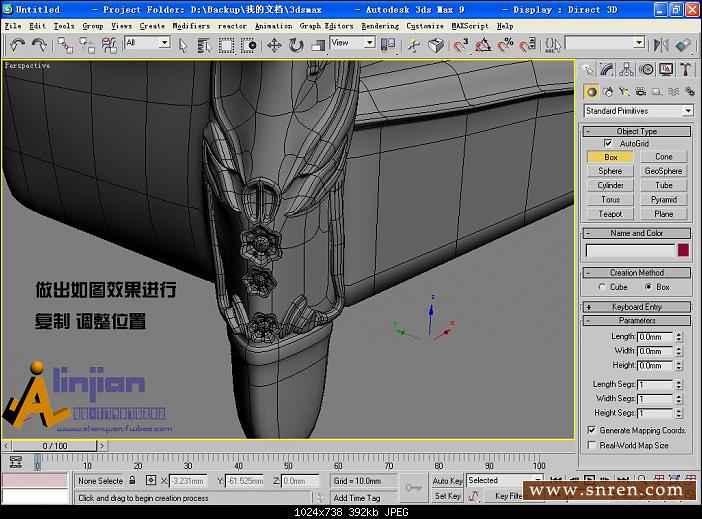Toggle the Percent Snap icon
702x519 pixels.
coord(505,45)
